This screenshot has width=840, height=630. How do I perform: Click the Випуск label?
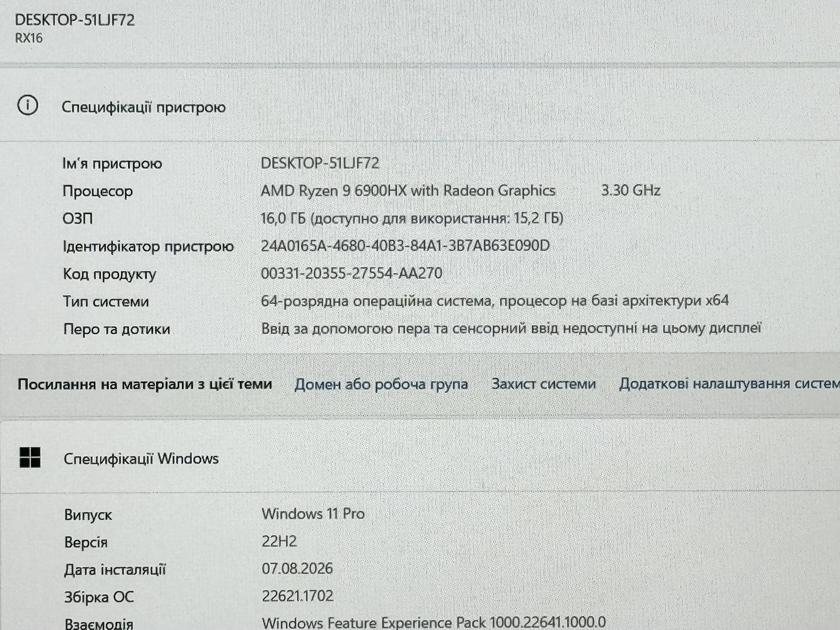88,515
